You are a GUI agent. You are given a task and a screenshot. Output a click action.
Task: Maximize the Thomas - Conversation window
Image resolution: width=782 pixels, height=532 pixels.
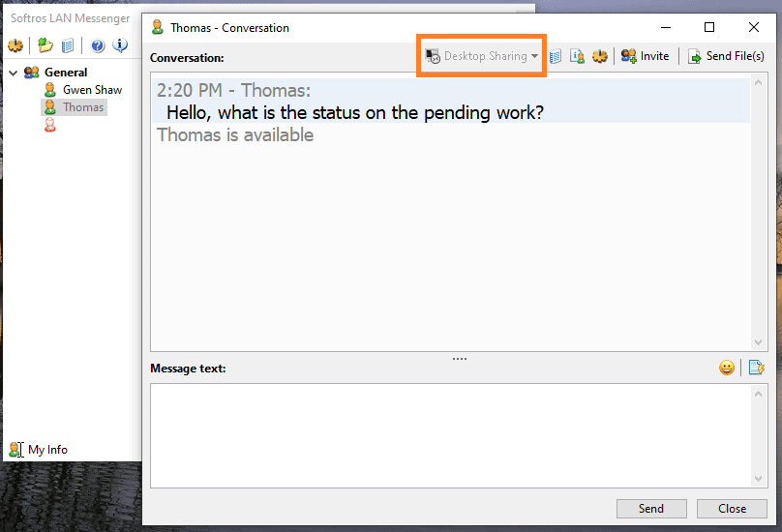(x=709, y=27)
